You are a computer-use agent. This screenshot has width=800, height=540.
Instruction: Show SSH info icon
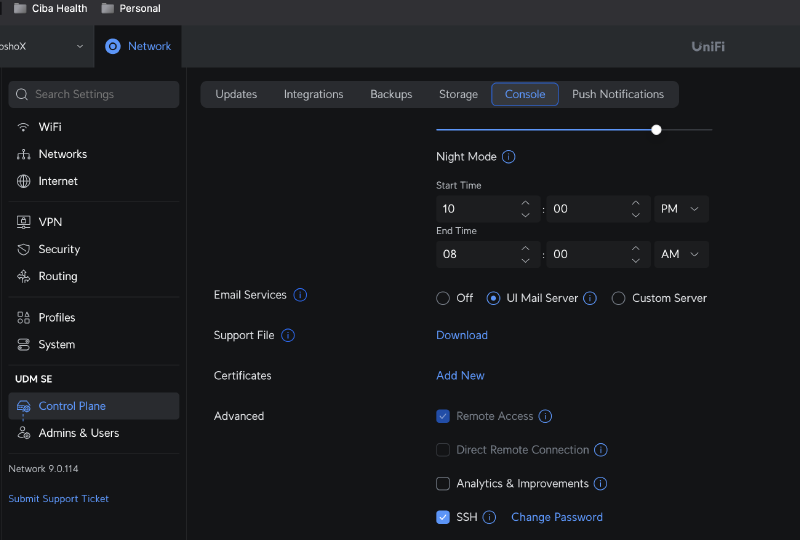[x=489, y=518]
